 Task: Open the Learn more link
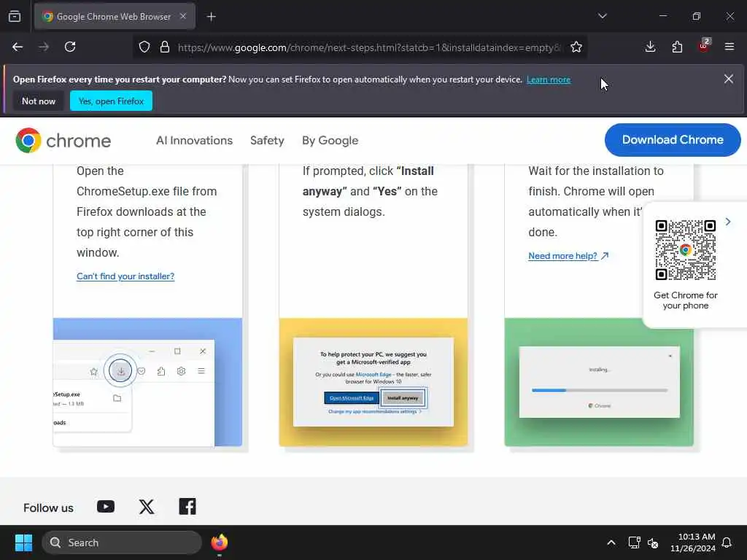point(549,79)
